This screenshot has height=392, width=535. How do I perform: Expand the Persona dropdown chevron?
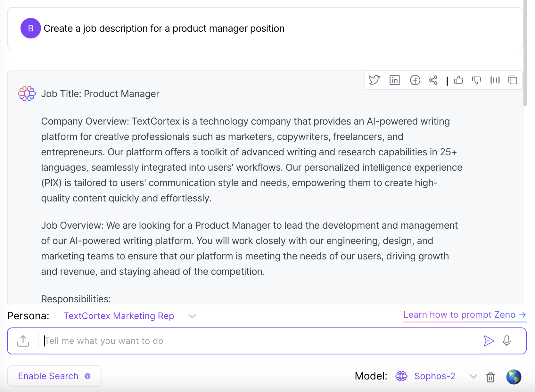coord(192,316)
